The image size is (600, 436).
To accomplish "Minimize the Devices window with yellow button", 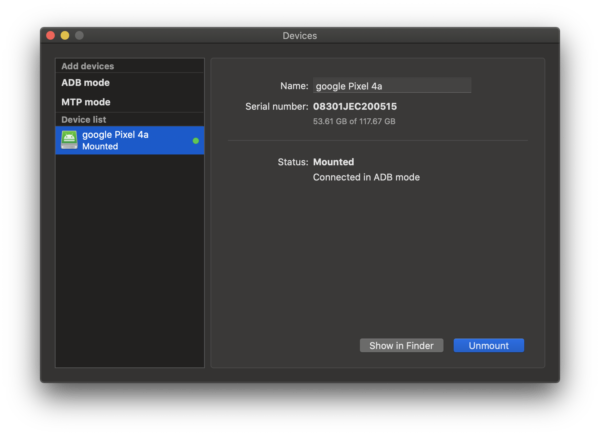I will click(x=65, y=36).
